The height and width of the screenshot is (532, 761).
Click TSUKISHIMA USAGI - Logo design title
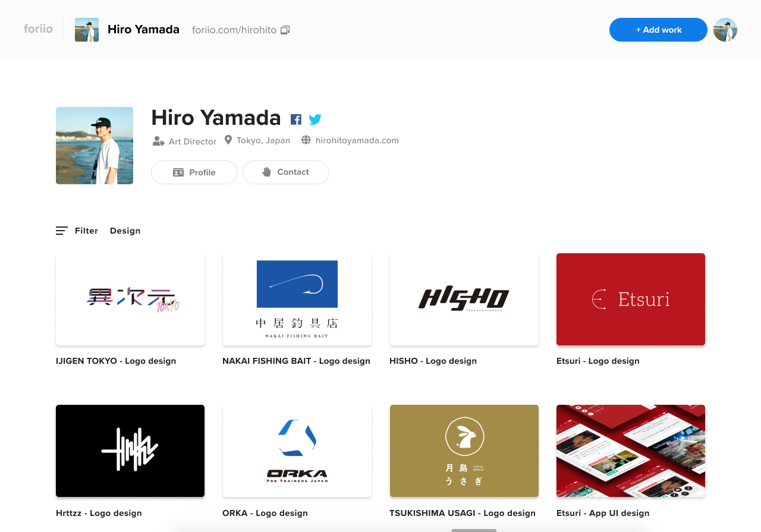point(463,513)
